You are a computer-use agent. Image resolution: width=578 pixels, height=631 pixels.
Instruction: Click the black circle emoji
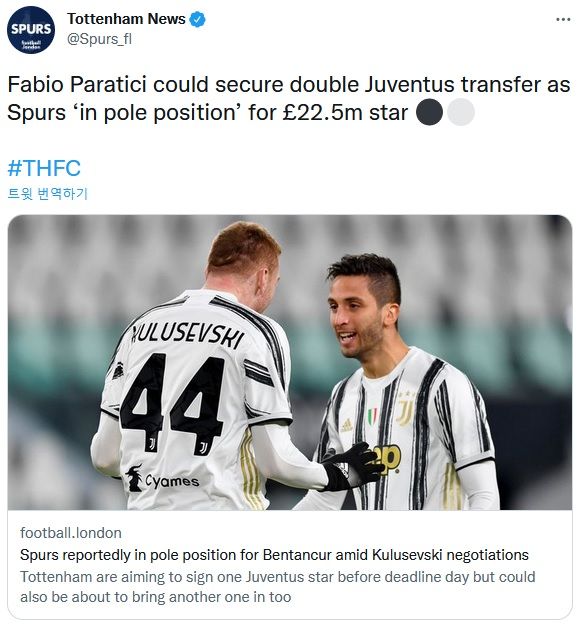(x=429, y=112)
